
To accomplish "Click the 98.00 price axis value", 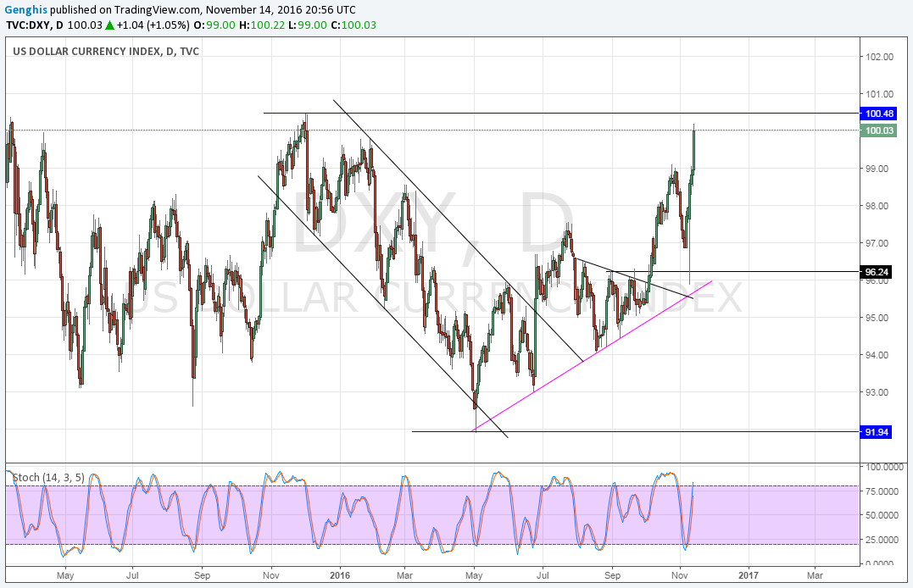I will [877, 206].
